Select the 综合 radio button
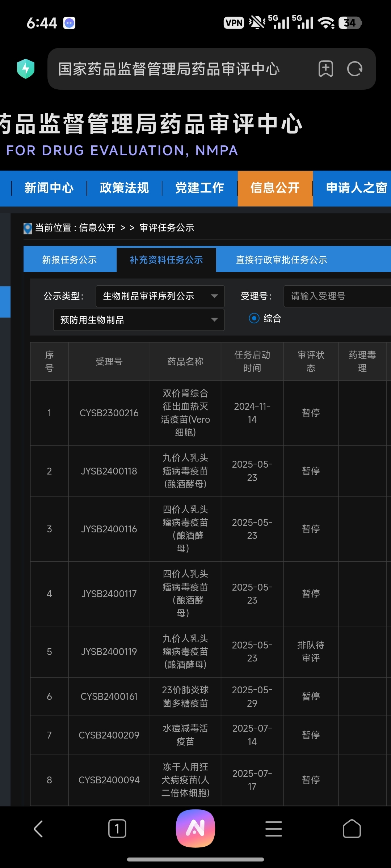 tap(254, 318)
